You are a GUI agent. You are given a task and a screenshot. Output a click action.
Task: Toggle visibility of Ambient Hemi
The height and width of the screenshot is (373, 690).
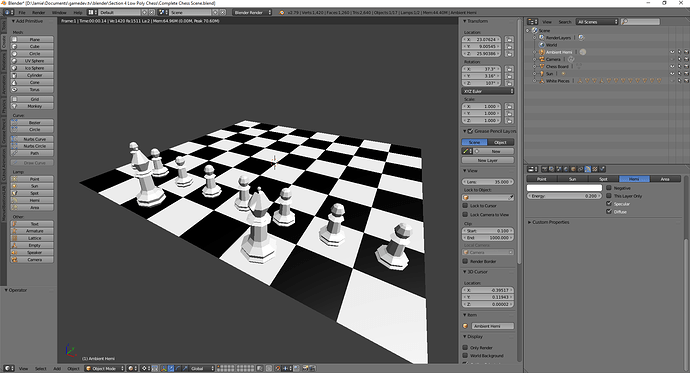672,52
